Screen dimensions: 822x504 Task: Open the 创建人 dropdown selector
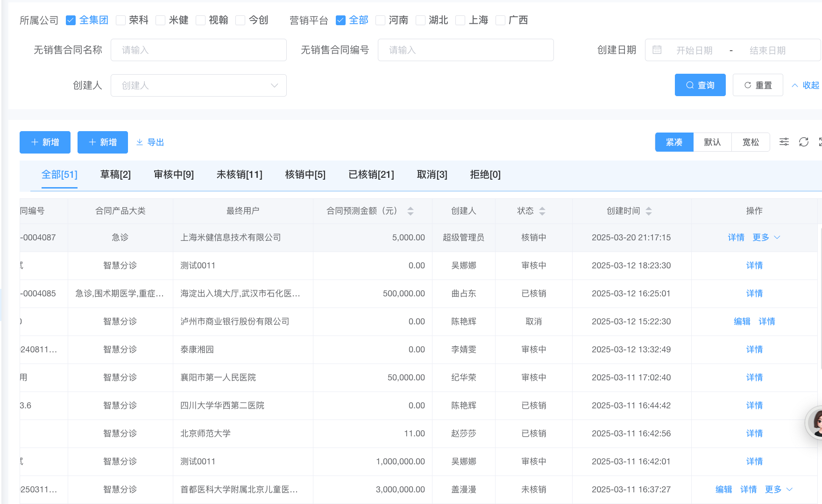(x=198, y=85)
